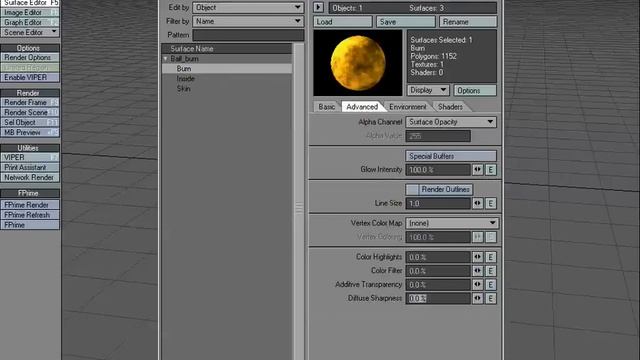Viewport: 640px width, 360px height.
Task: Open Additive Transparency envelope E button
Action: 491,284
